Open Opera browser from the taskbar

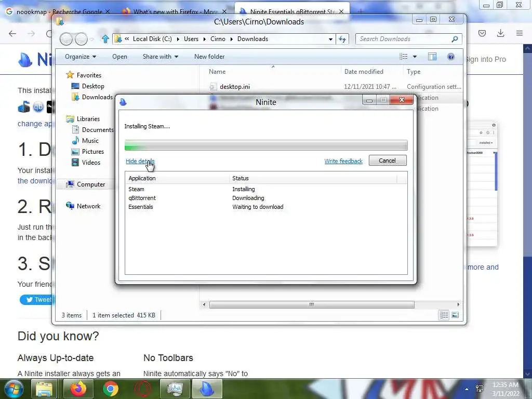[142, 389]
